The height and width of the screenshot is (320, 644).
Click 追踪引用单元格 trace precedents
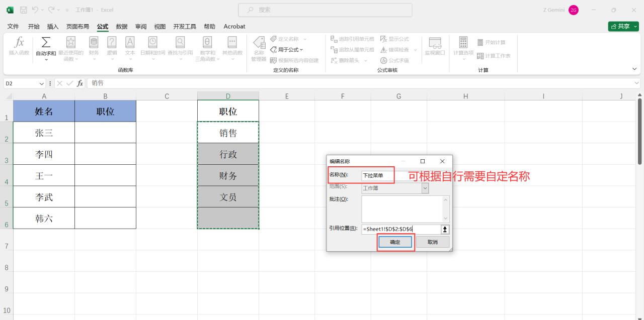coord(352,39)
